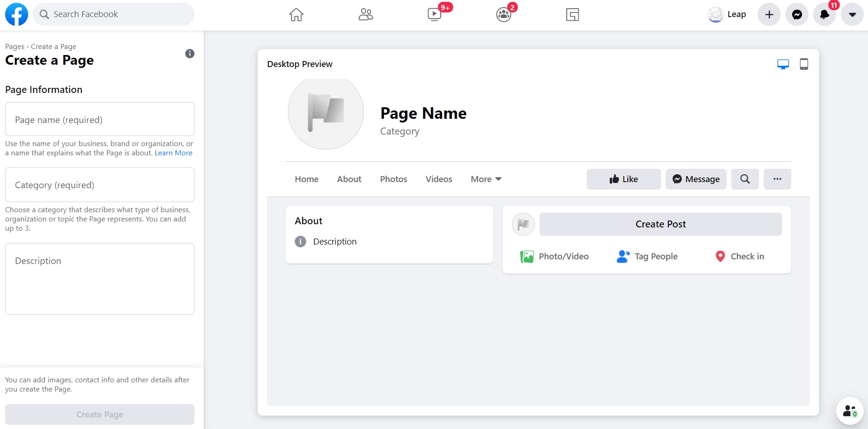Switch preview to mobile view

(x=803, y=64)
